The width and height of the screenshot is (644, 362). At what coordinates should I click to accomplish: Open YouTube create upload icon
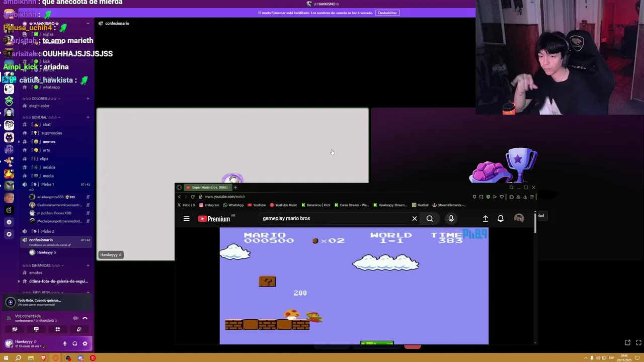[486, 219]
